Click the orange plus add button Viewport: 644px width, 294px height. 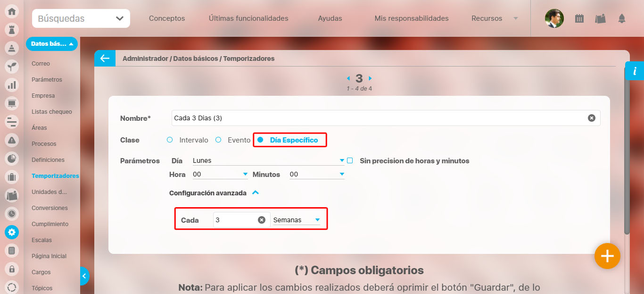607,256
